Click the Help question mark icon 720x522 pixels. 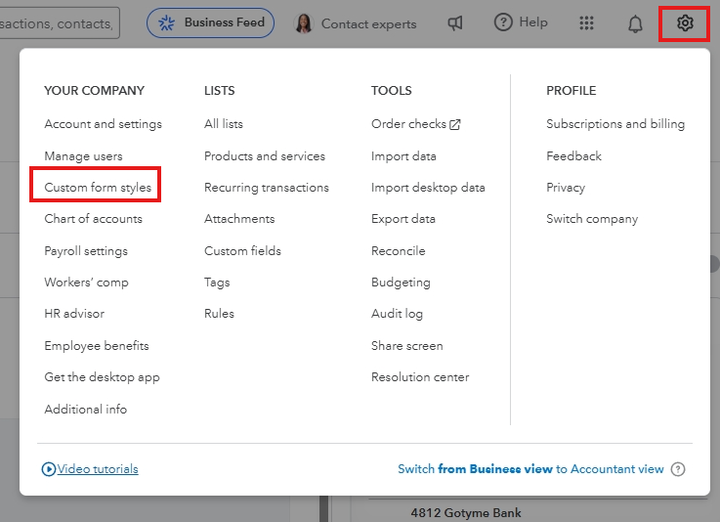coord(503,22)
